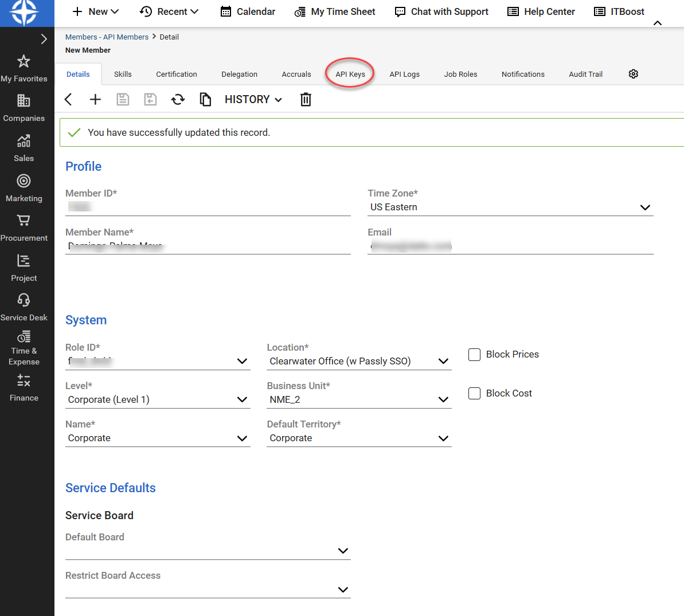Enable the Block Prices checkbox
684x616 pixels.
pos(474,355)
